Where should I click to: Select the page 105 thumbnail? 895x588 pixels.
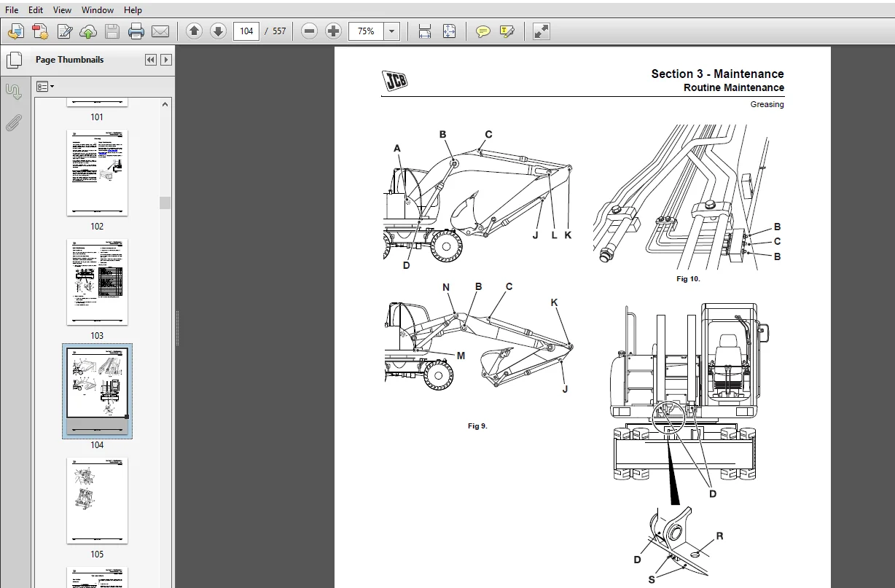97,501
